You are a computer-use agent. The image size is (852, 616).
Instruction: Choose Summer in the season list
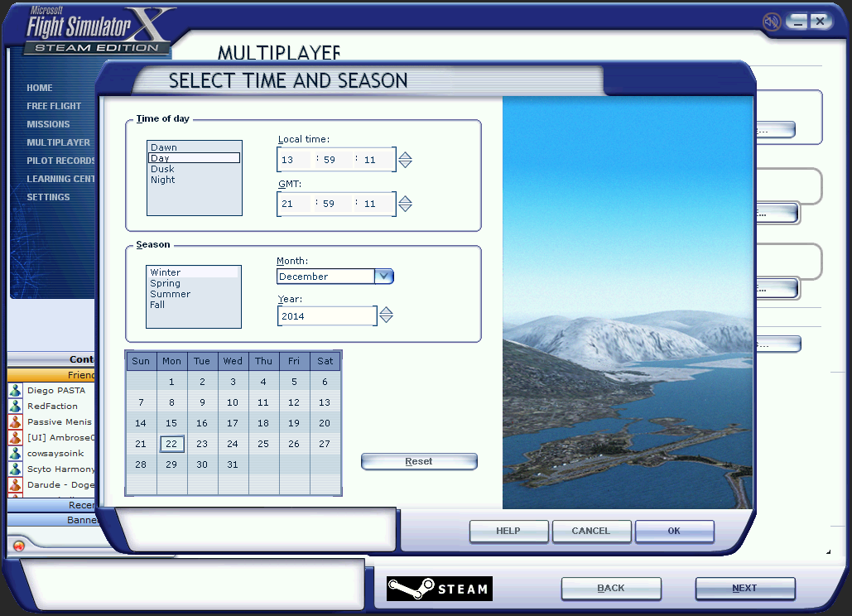click(170, 294)
